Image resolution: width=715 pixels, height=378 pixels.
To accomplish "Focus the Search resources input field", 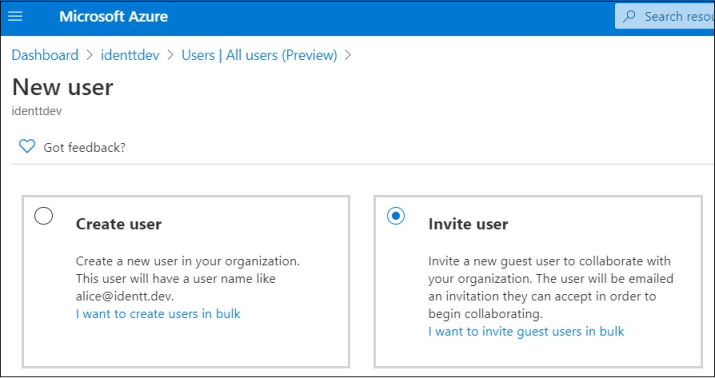I will click(665, 16).
